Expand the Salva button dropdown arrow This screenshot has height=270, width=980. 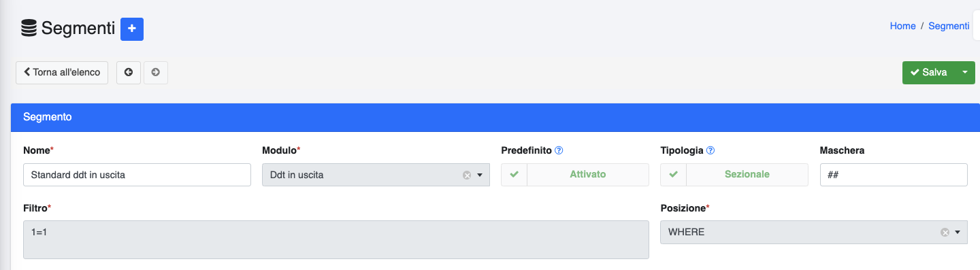(964, 72)
